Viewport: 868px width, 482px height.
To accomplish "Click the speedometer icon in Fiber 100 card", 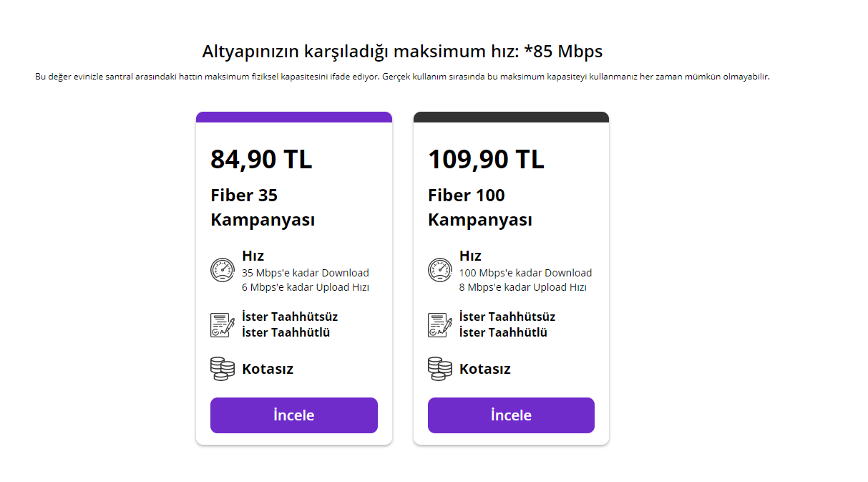I will [x=440, y=270].
